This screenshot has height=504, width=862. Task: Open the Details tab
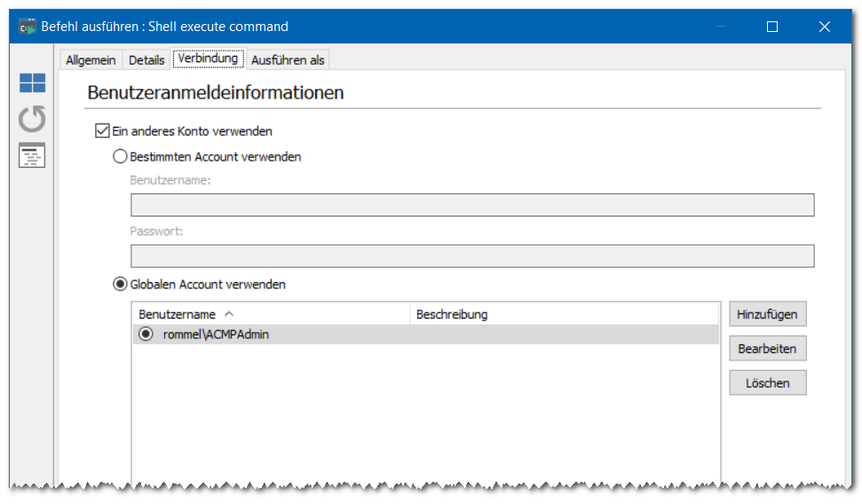(146, 60)
